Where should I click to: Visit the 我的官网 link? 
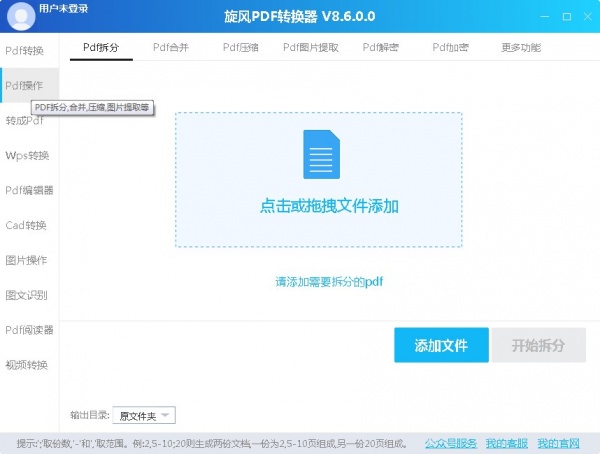tap(558, 443)
